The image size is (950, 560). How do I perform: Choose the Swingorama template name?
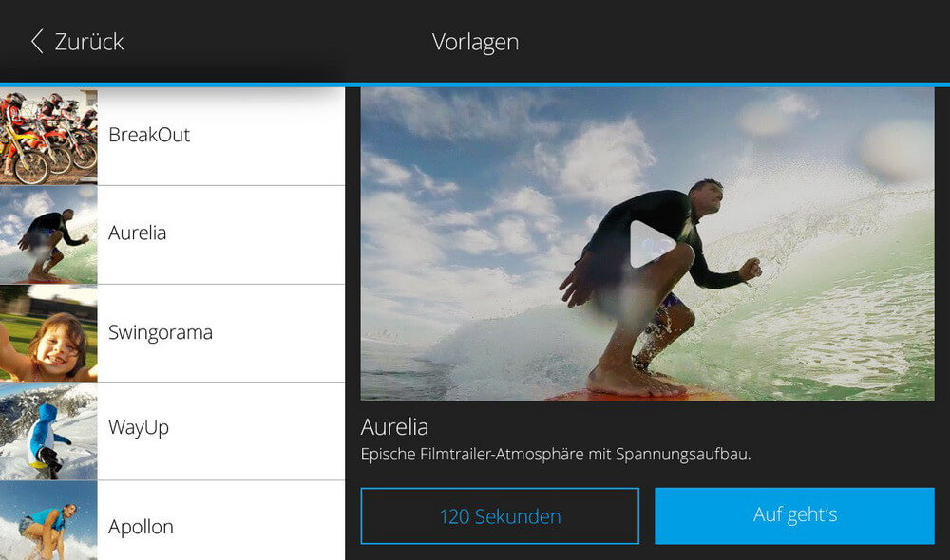click(160, 332)
